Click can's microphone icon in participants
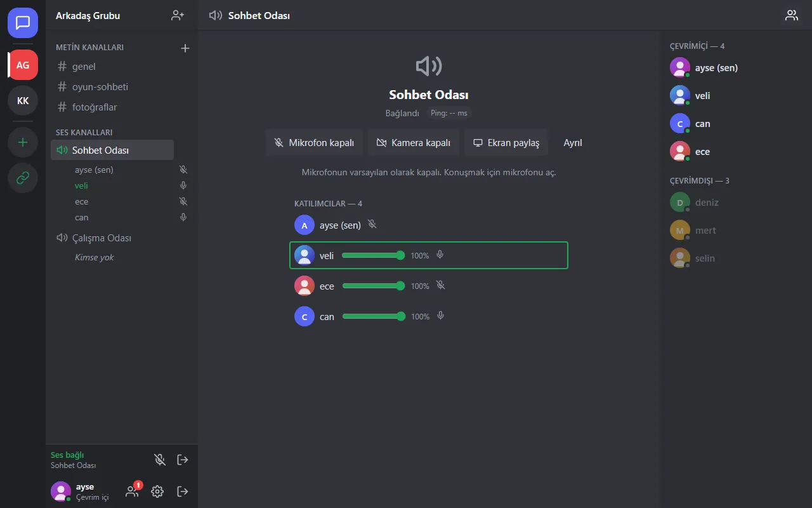 [441, 316]
